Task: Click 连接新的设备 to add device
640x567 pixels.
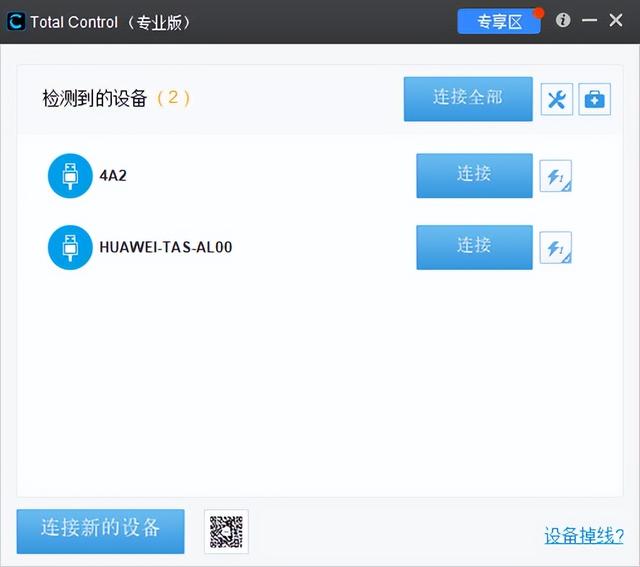Action: tap(100, 531)
